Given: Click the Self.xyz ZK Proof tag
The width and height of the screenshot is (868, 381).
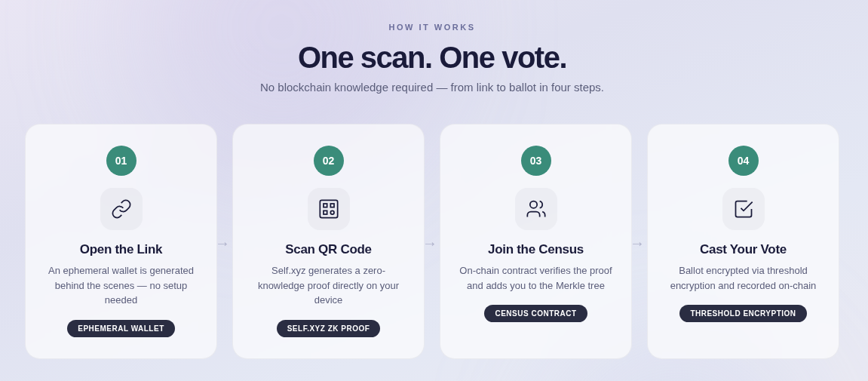Looking at the screenshot, I should point(329,328).
